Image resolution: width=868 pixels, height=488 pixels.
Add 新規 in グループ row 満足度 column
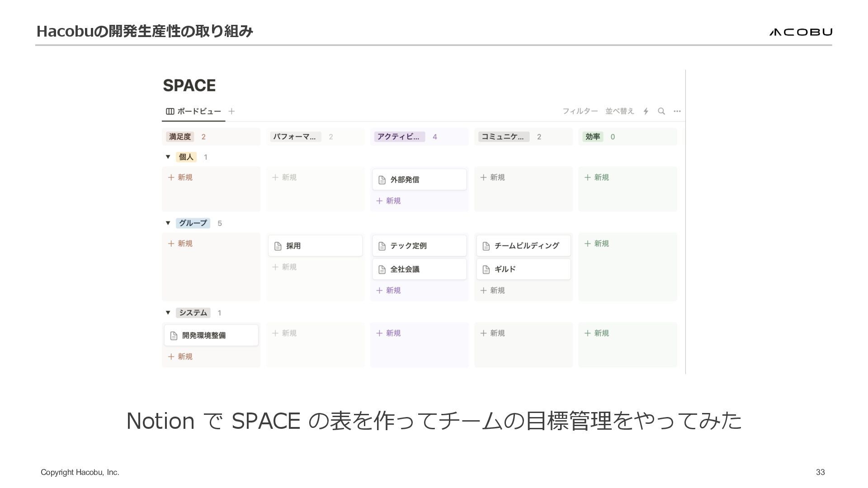click(x=180, y=244)
